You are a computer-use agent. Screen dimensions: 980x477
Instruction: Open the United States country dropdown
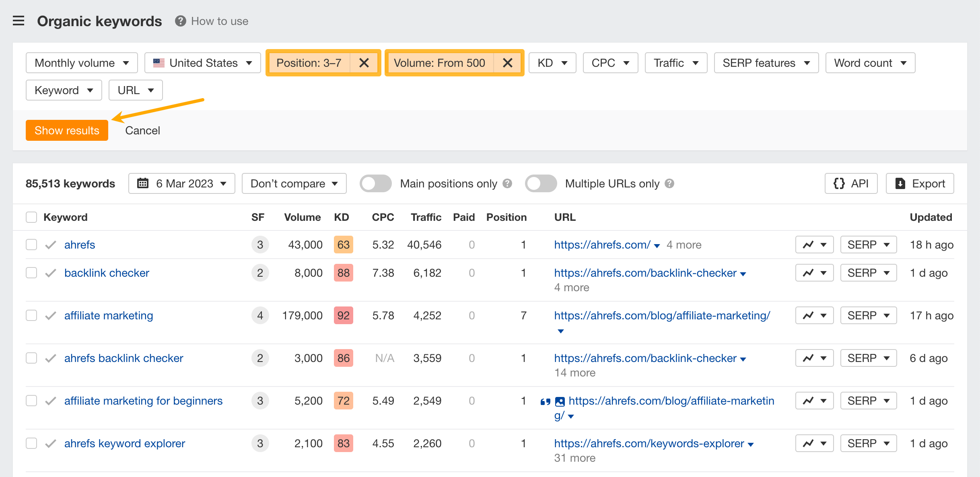click(x=203, y=63)
